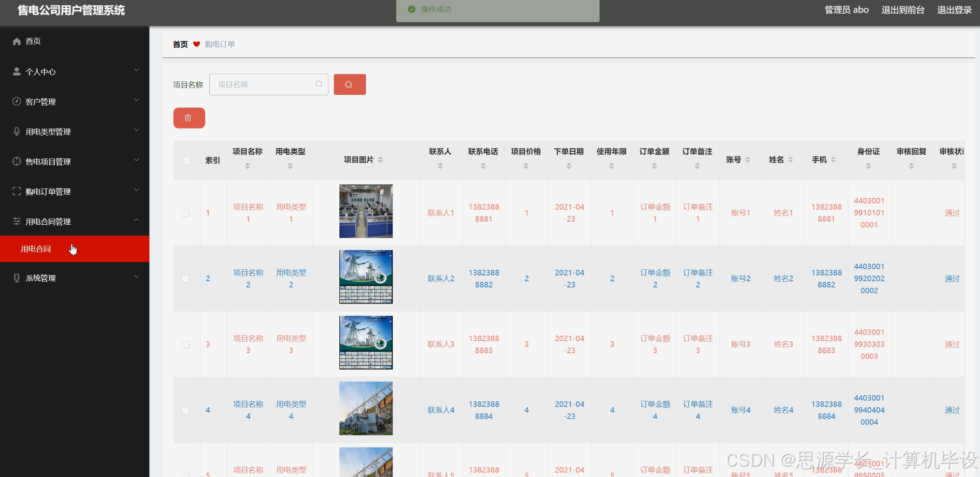Tick the checkbox for row 4
The height and width of the screenshot is (477, 980).
coord(185,410)
